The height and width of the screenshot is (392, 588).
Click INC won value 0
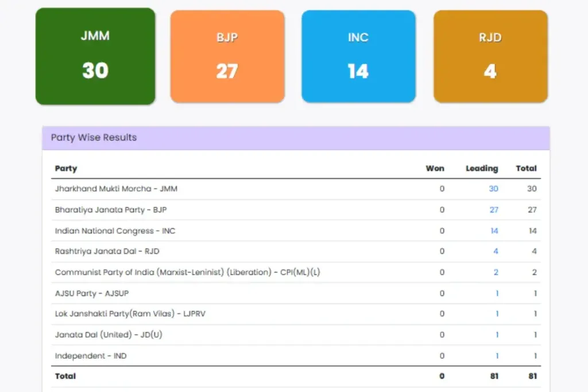(x=442, y=231)
